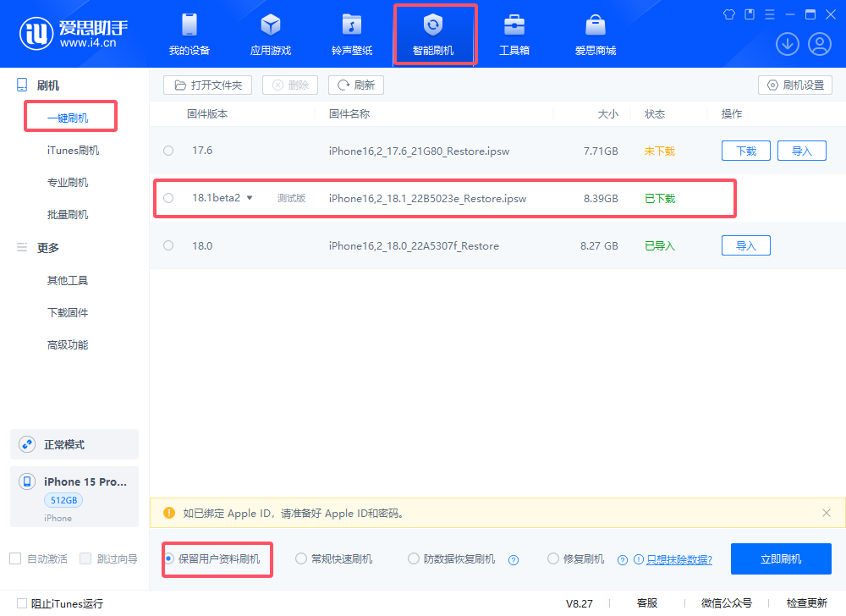Image resolution: width=846 pixels, height=616 pixels.
Task: Click the V8.27 version text
Action: [x=579, y=603]
